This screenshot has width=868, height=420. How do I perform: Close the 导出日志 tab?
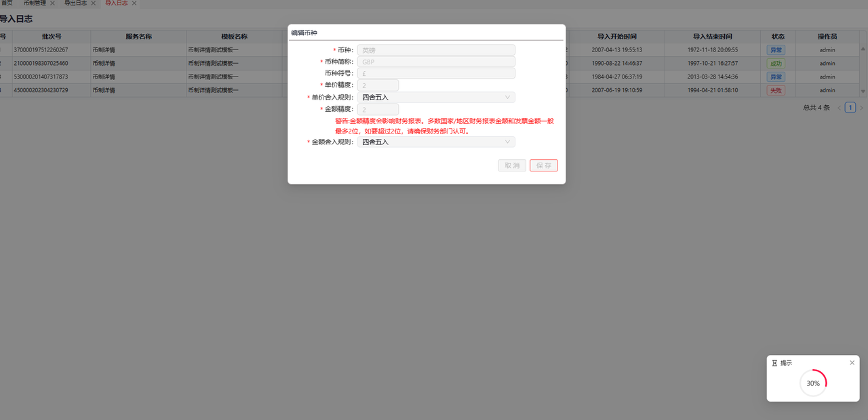93,3
